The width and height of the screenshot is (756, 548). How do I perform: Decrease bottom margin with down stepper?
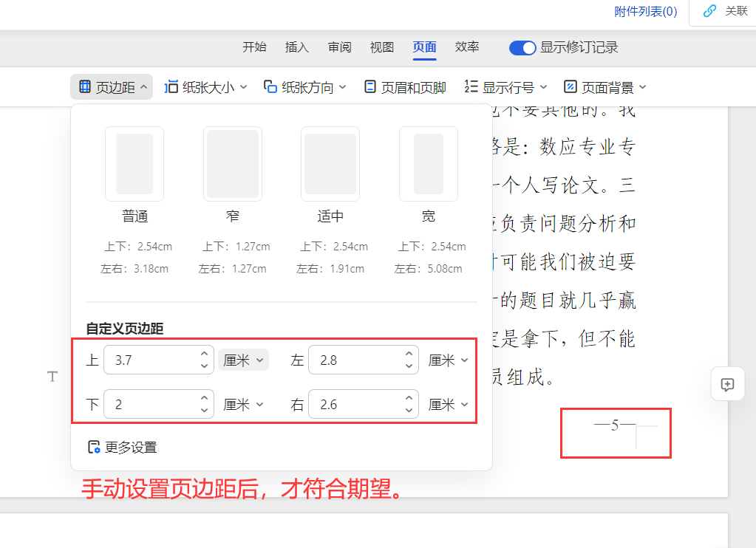tap(205, 411)
